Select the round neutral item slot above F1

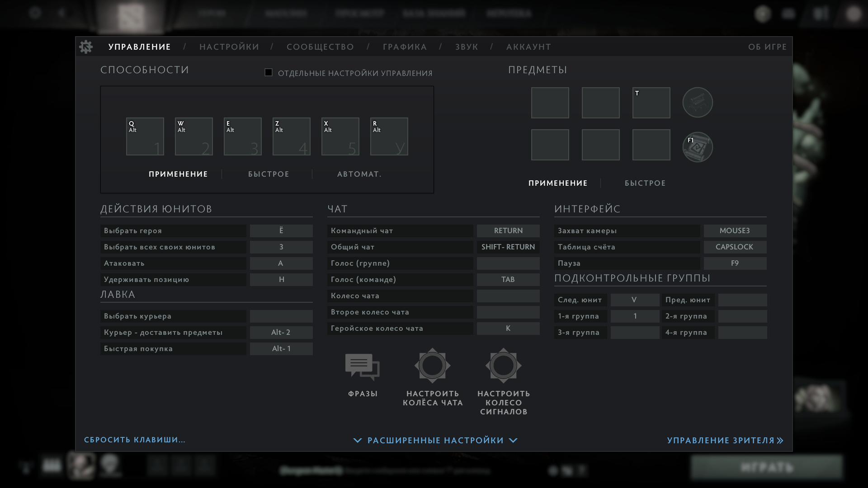[x=698, y=103]
